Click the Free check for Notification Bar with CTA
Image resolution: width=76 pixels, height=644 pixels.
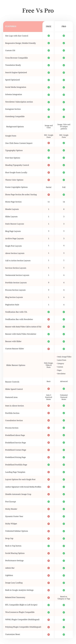point(48,312)
